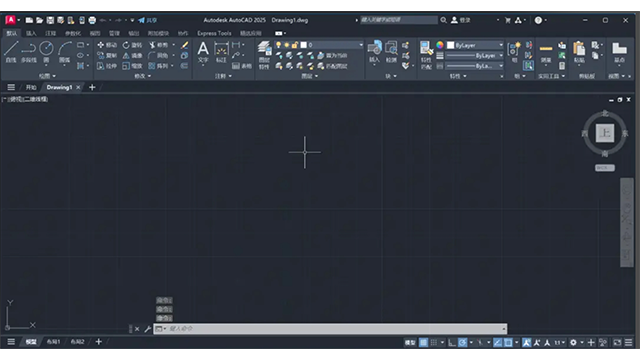Screen dimensions: 640x360
Task: Toggle object snap tracking in status bar
Action: pyautogui.click(x=498, y=342)
